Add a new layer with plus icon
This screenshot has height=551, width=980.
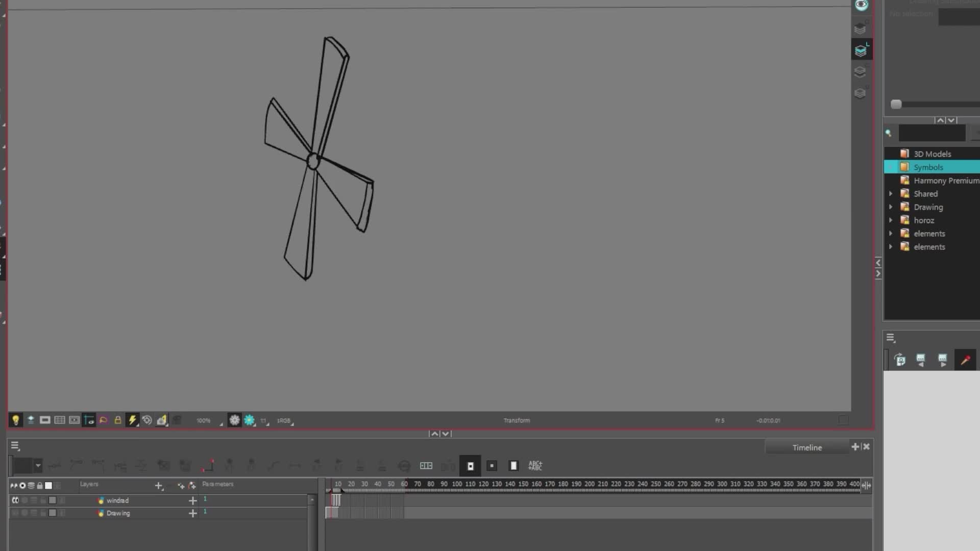pyautogui.click(x=159, y=486)
